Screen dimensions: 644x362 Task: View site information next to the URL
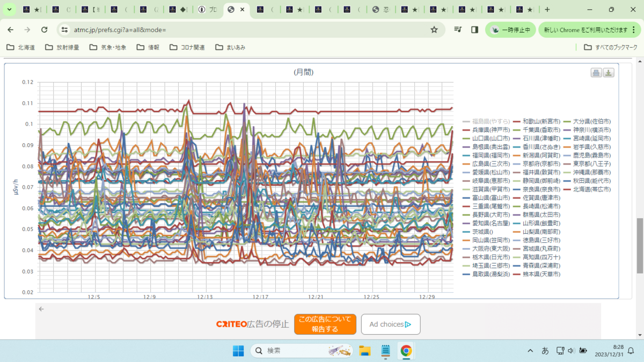tap(65, 30)
